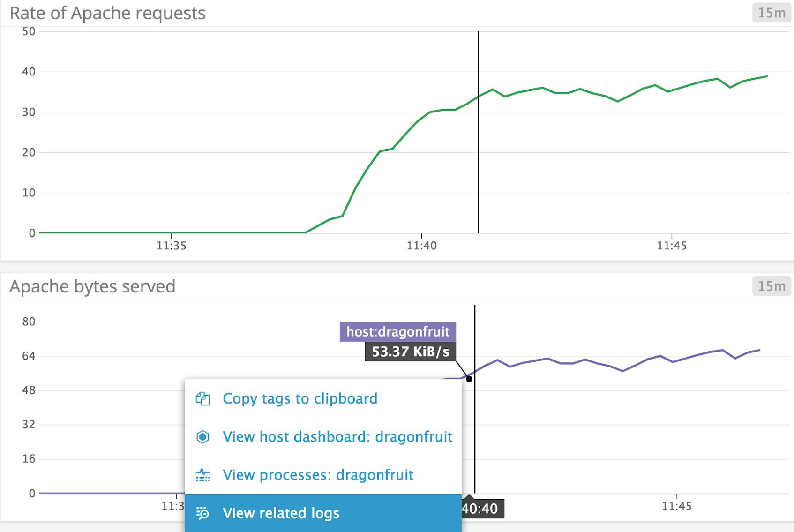Click the log-magnifier icon on View related logs

tap(202, 513)
